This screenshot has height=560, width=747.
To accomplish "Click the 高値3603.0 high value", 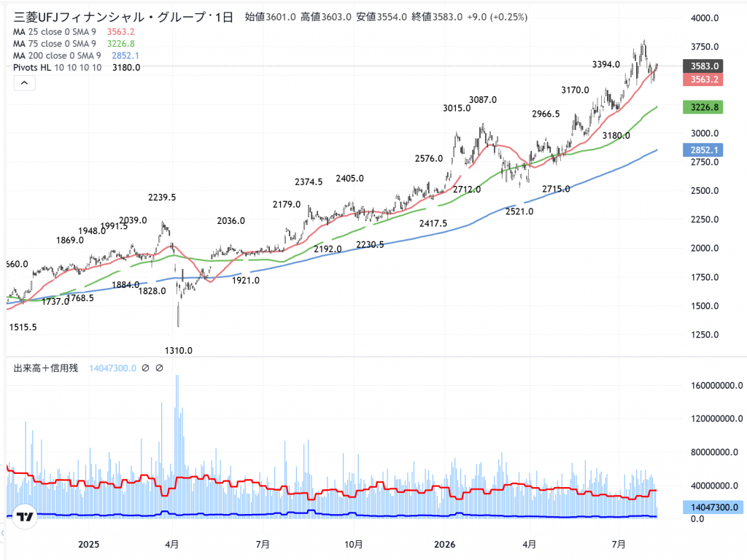I will [x=326, y=17].
